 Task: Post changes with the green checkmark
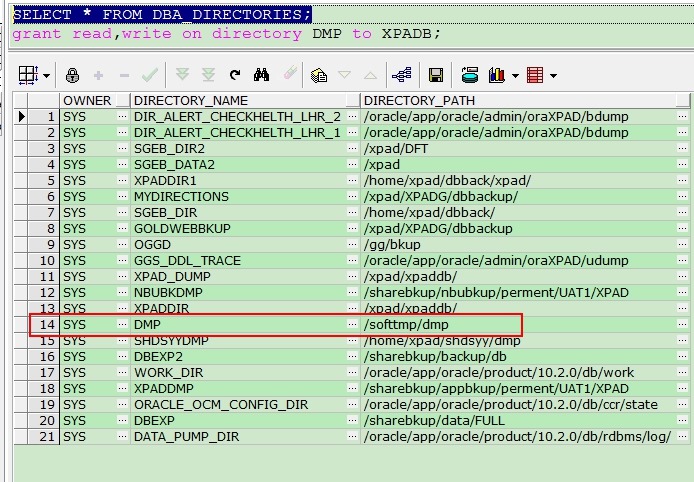pos(150,75)
